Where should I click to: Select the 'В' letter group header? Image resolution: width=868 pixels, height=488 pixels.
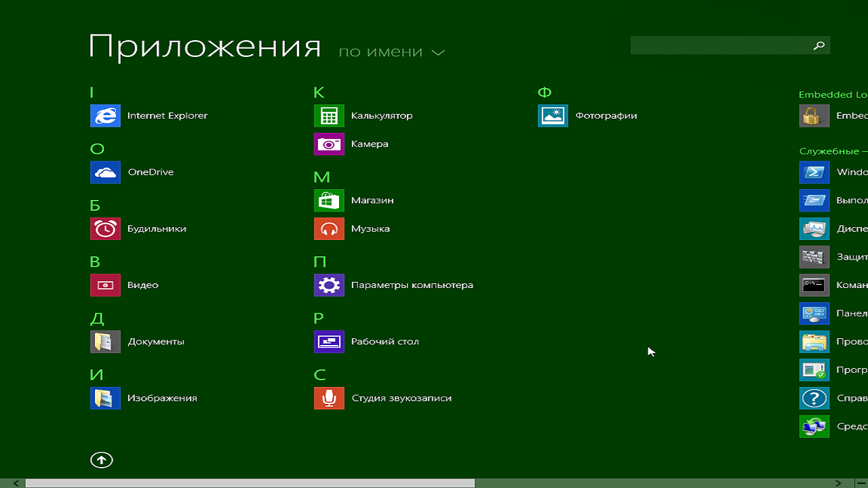point(95,262)
